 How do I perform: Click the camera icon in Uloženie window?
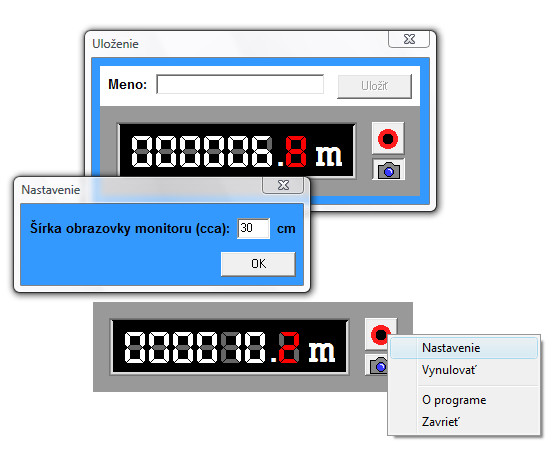pos(389,170)
